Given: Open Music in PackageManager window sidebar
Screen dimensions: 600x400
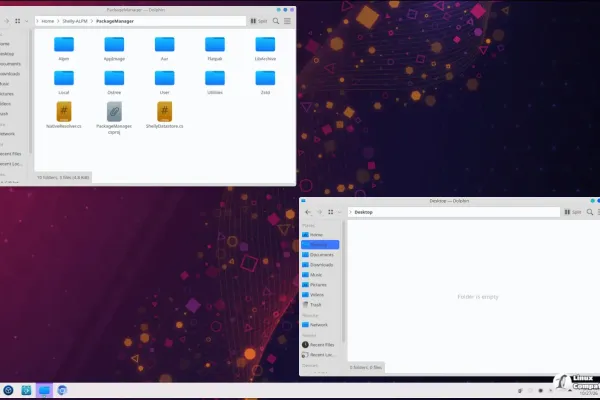Looking at the screenshot, I should [5, 83].
